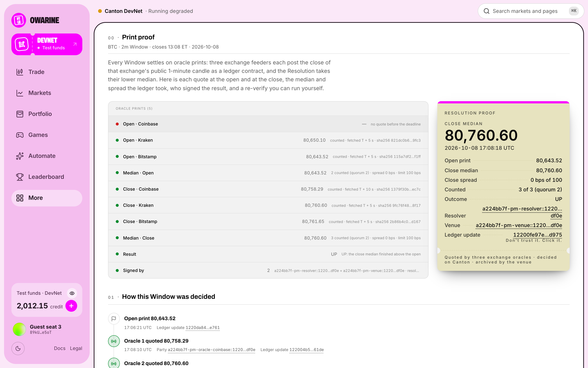Click the Trade candlestick icon
This screenshot has width=588, height=368.
pos(20,72)
